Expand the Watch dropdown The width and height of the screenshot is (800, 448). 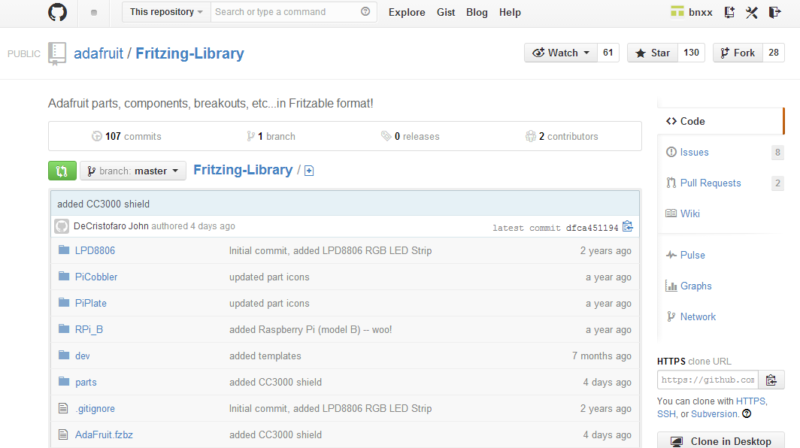coord(560,53)
